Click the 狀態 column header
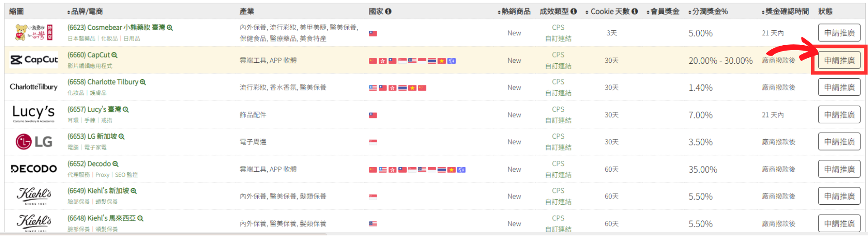The width and height of the screenshot is (868, 239). 826,11
